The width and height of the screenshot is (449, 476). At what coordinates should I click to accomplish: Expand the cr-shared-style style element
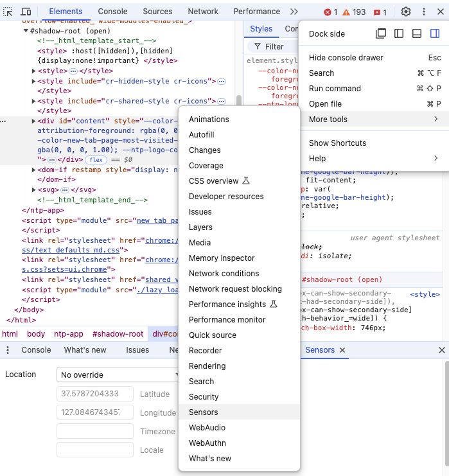click(33, 101)
